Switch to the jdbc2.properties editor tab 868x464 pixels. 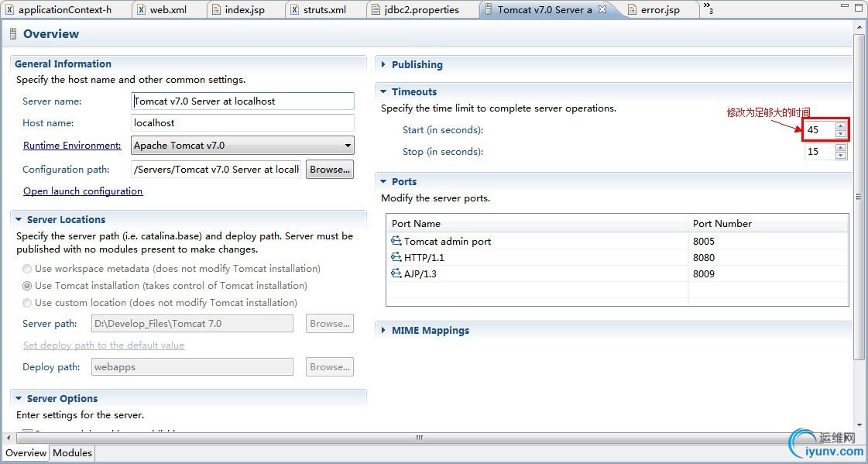pos(422,10)
